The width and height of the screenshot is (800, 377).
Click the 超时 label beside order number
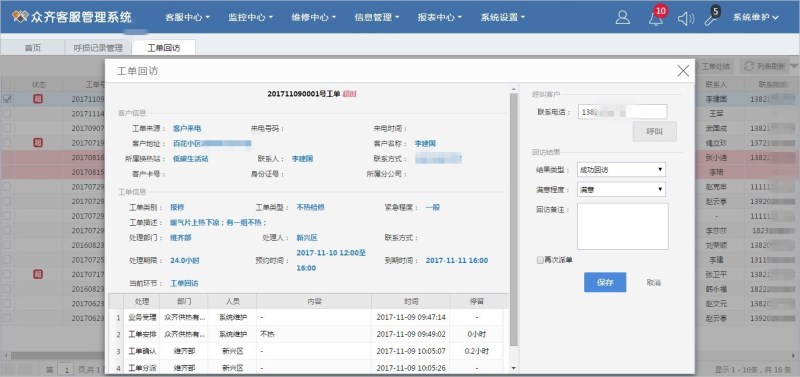click(349, 94)
